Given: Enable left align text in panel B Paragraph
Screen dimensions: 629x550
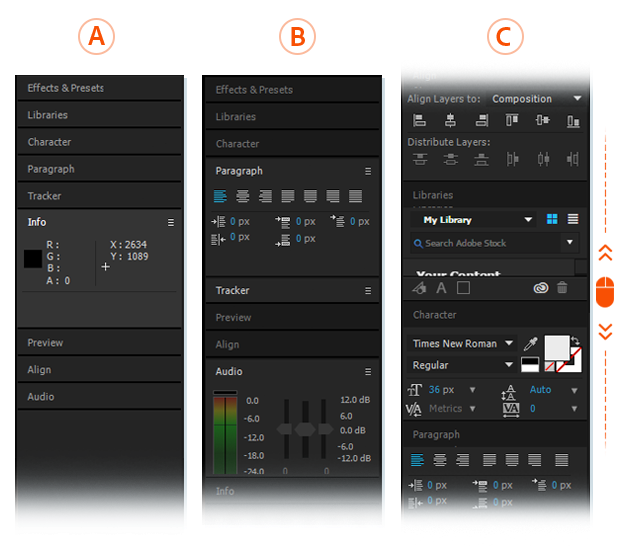Looking at the screenshot, I should click(x=220, y=196).
